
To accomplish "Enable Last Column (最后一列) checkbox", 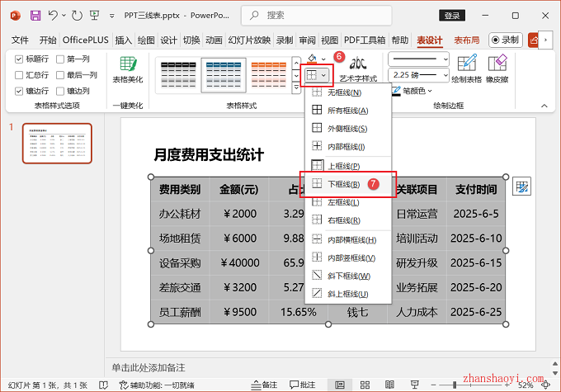I will [60, 75].
